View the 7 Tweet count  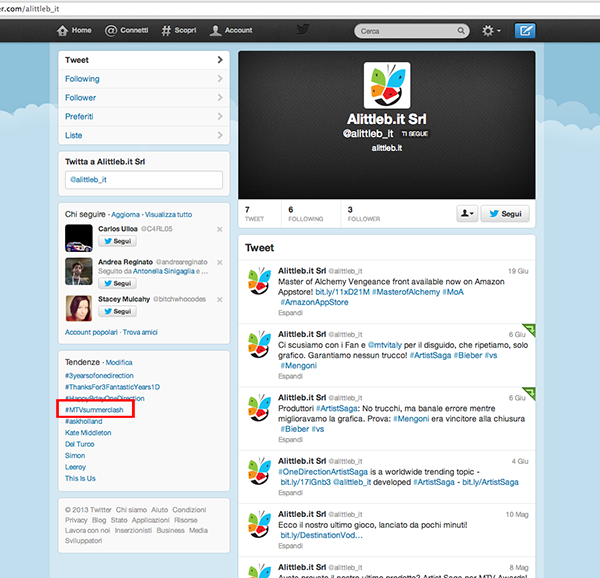pos(254,214)
